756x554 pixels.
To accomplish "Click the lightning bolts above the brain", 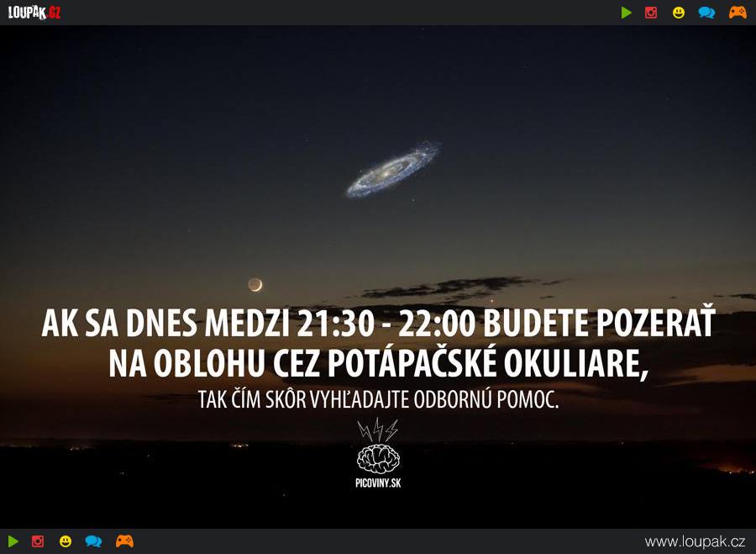I will (x=377, y=430).
